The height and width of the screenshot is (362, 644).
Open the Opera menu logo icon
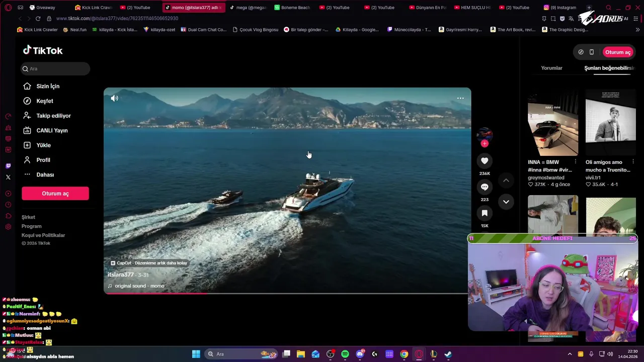point(8,8)
